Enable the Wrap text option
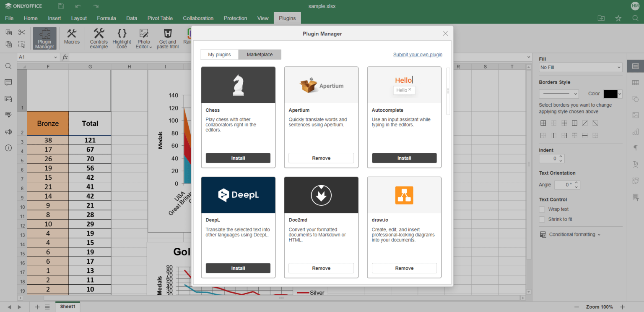 click(542, 209)
